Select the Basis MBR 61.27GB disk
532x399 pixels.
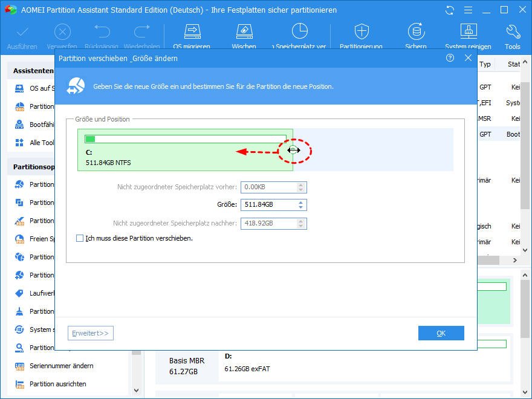click(x=187, y=366)
